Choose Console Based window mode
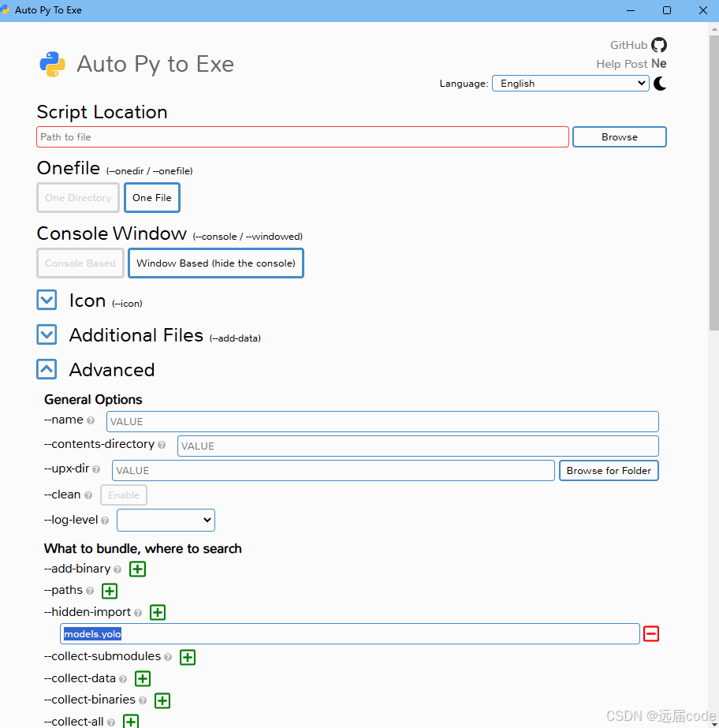 point(80,263)
